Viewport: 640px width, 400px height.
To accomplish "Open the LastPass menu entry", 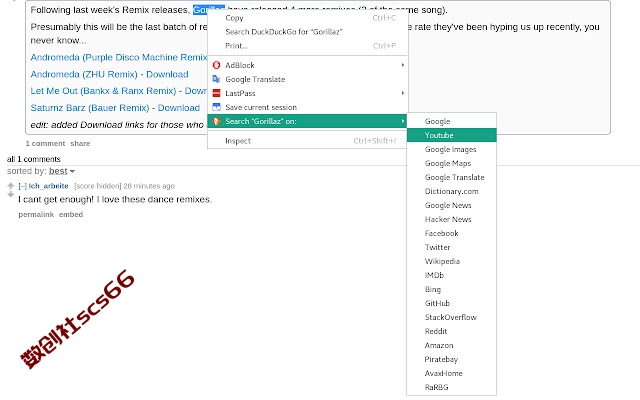I will 308,93.
